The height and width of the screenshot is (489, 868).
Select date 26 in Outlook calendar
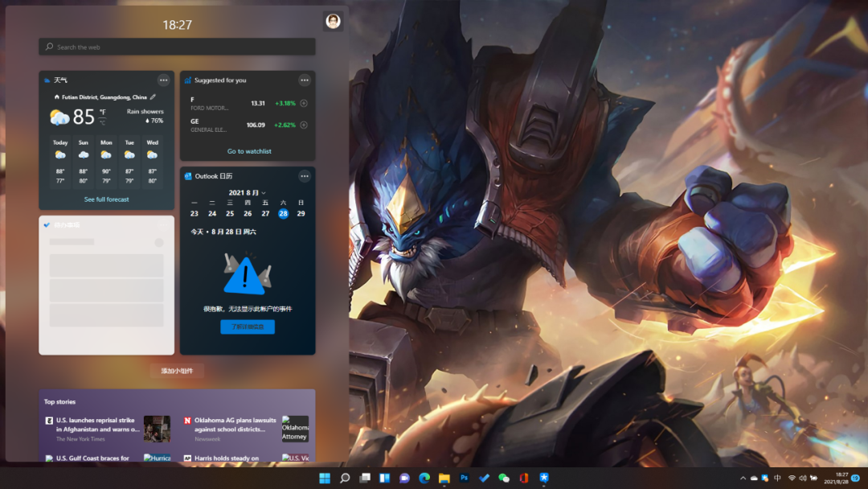(x=248, y=214)
